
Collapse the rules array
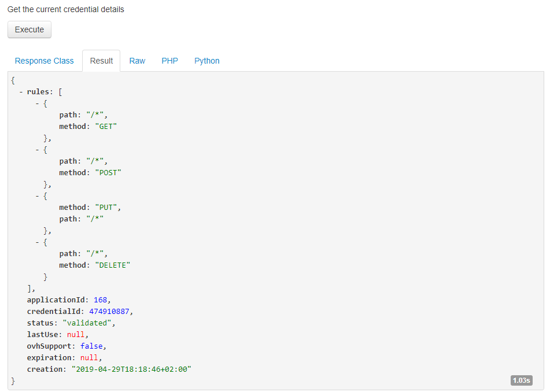tap(21, 91)
